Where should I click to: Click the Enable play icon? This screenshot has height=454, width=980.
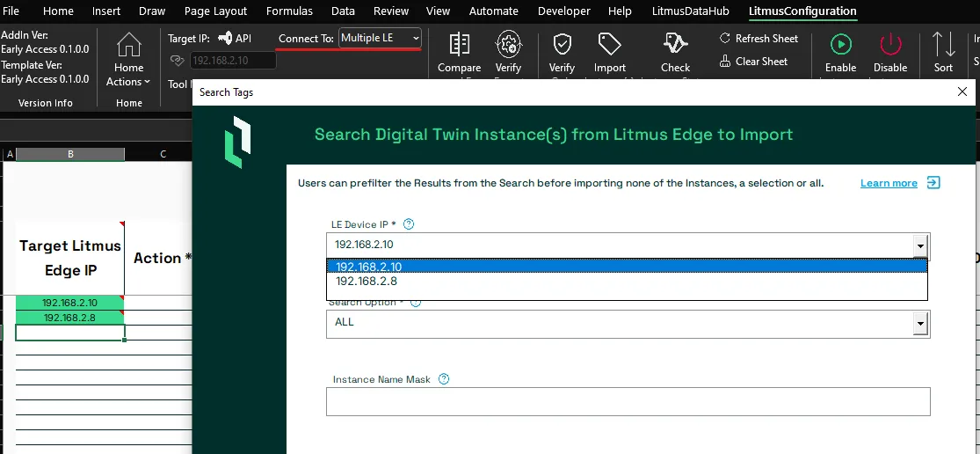(x=840, y=44)
